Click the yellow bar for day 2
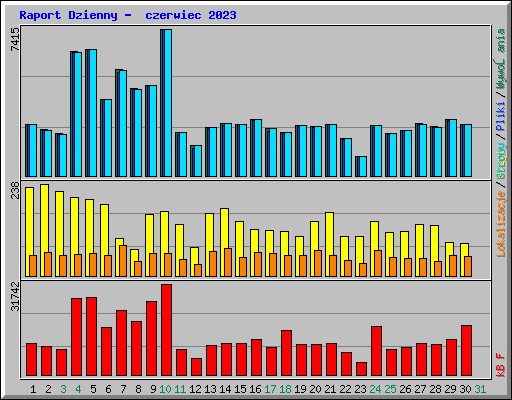 click(44, 230)
